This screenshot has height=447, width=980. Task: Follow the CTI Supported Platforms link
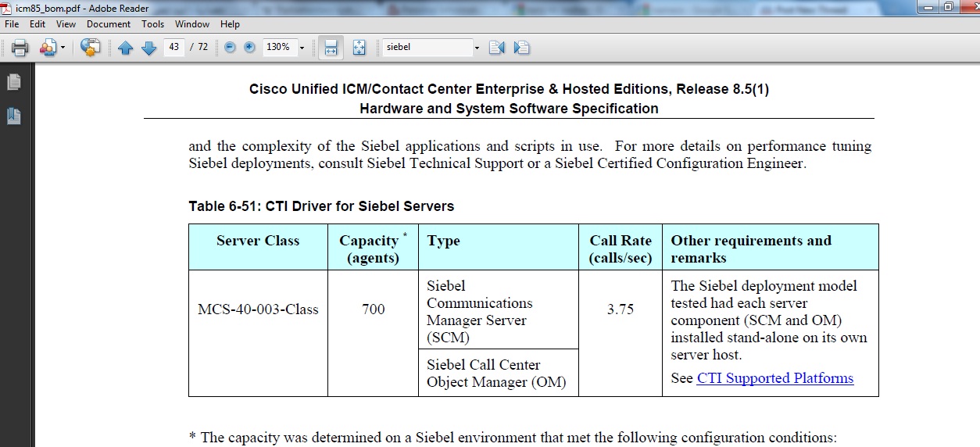(x=774, y=378)
